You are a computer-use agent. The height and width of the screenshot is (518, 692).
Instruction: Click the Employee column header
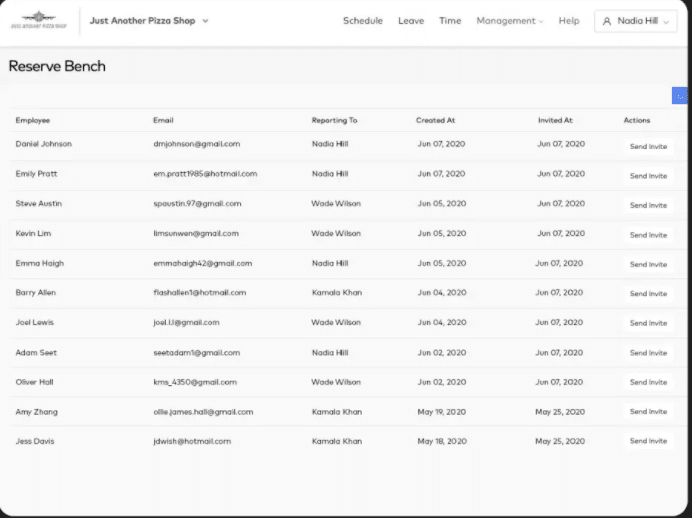tap(33, 120)
